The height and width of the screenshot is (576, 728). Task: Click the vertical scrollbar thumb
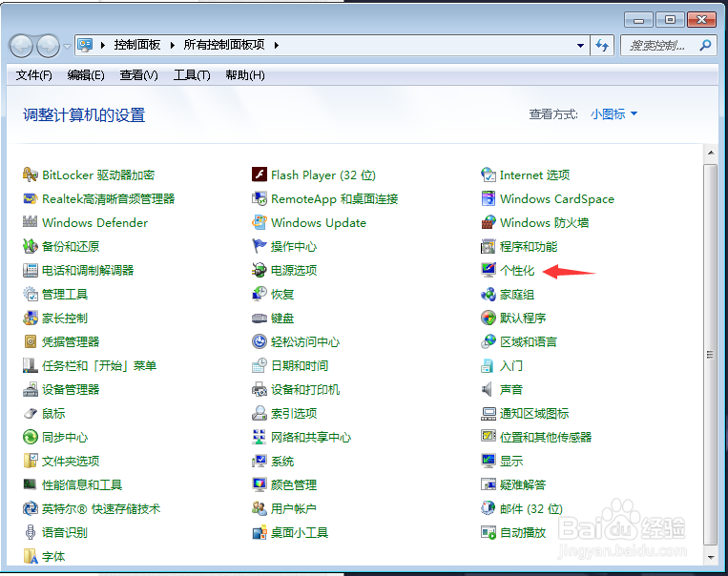point(711,355)
